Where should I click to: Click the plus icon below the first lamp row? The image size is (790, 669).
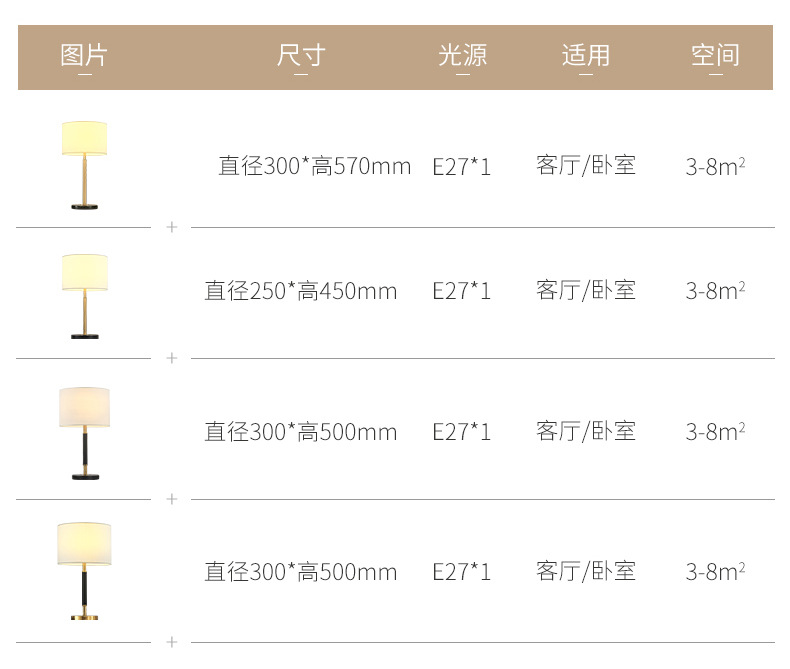[171, 227]
